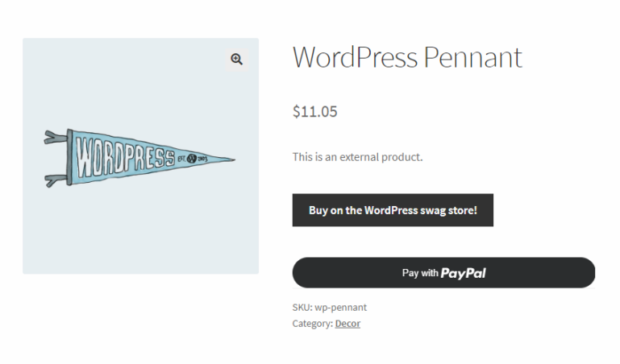
Task: Click the "Pay with" text in PayPal button
Action: click(x=420, y=273)
